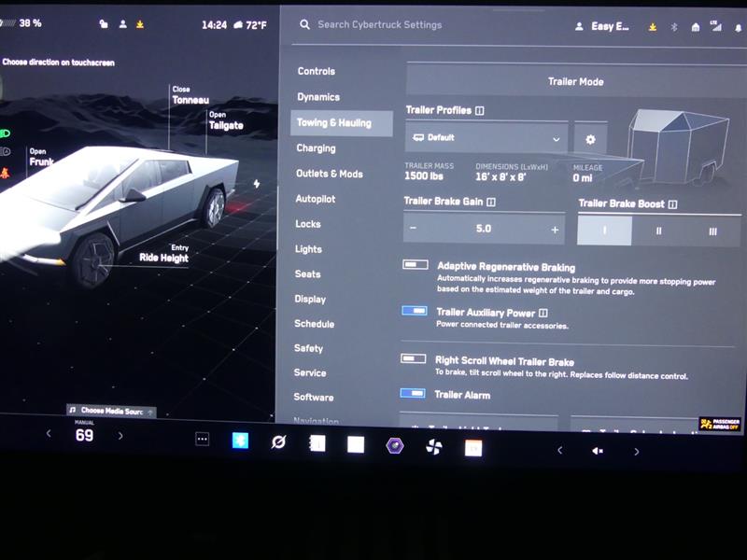Raise cabin temperature with right arrow
The width and height of the screenshot is (747, 560).
coord(120,436)
